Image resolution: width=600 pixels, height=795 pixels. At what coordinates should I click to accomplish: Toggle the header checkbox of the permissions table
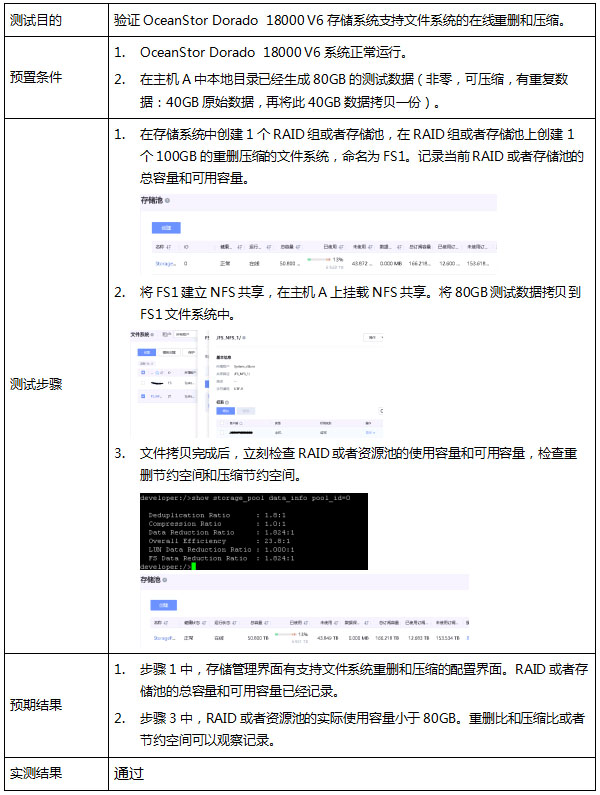pos(222,423)
